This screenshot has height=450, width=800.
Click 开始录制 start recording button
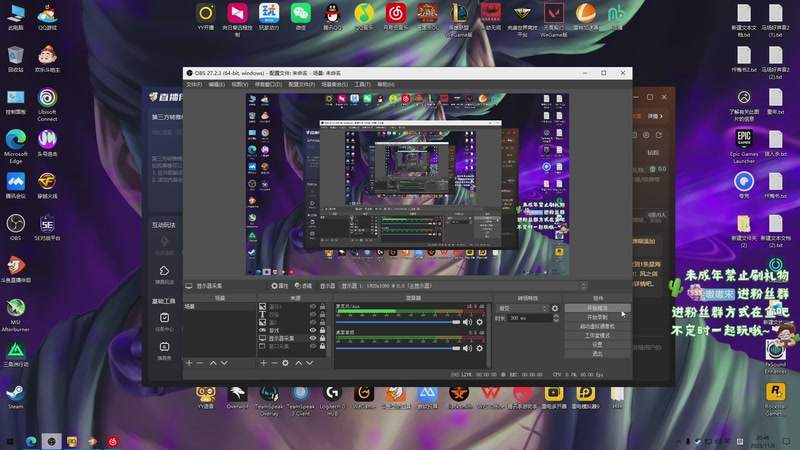coord(597,317)
